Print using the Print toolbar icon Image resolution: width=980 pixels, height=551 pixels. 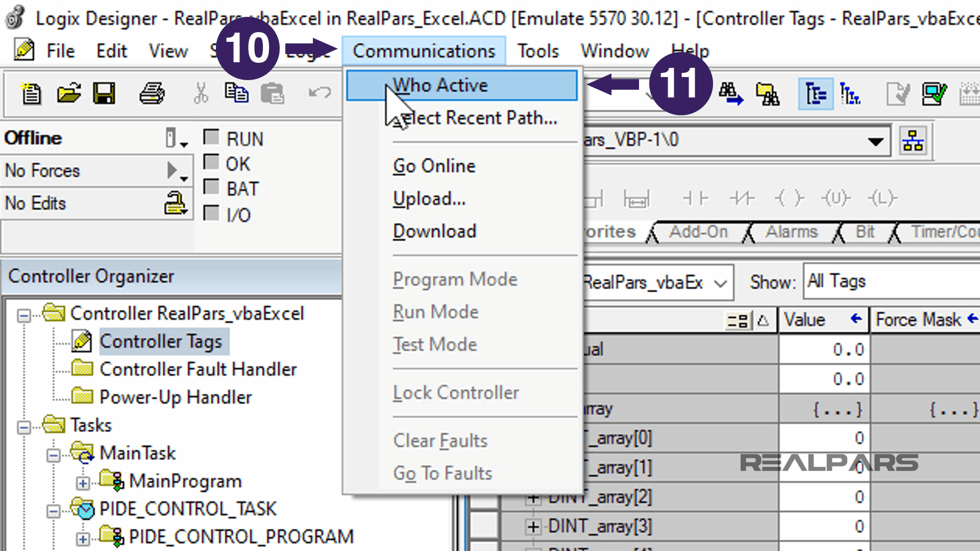coord(152,93)
